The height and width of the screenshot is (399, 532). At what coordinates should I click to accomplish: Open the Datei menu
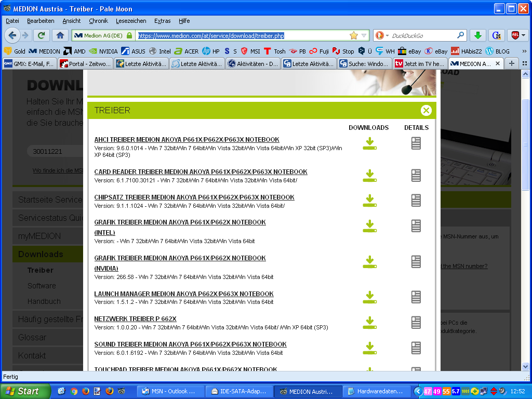(12, 21)
